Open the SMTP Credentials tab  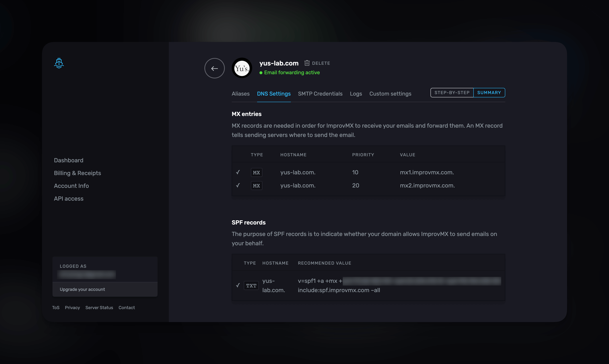(x=320, y=94)
